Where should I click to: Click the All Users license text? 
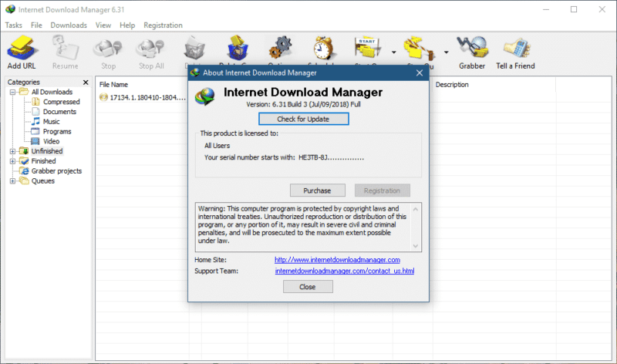coord(217,146)
